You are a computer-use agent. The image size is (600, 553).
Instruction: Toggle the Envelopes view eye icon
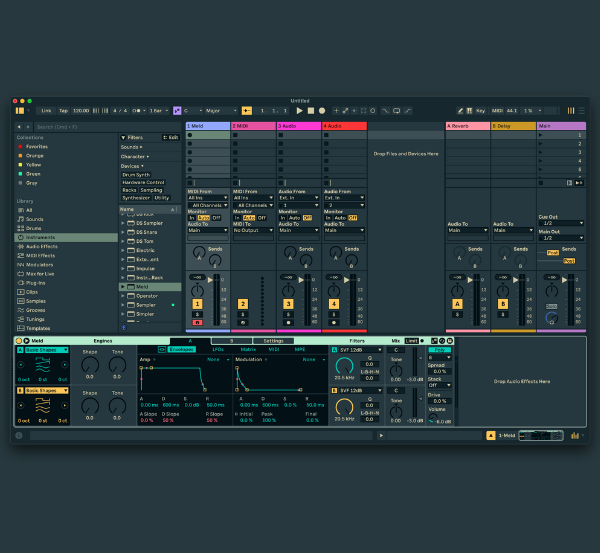pos(161,349)
